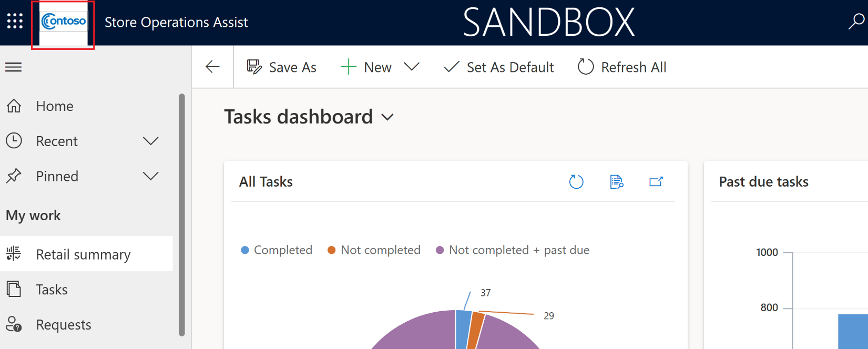Toggle Not completed + past due legend
This screenshot has width=868, height=349.
(x=513, y=250)
